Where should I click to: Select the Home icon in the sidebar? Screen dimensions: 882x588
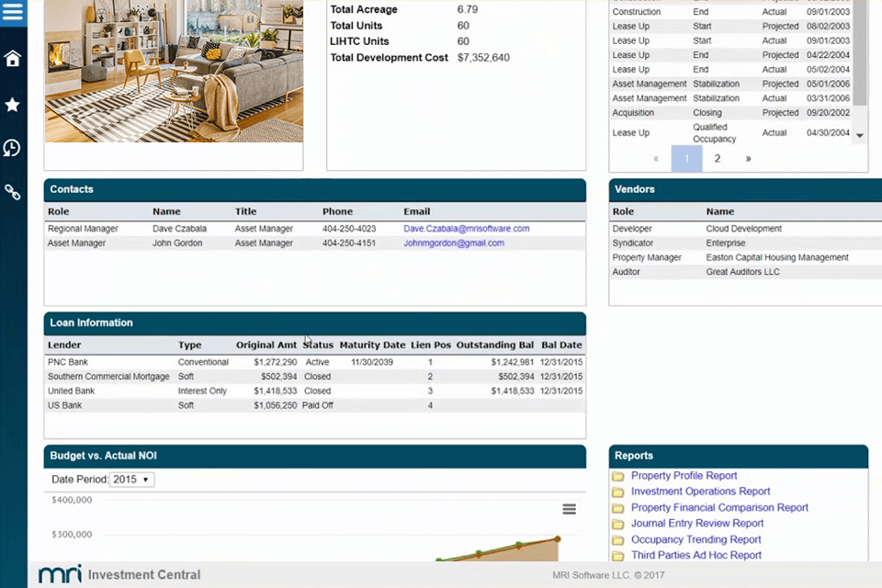click(x=13, y=57)
